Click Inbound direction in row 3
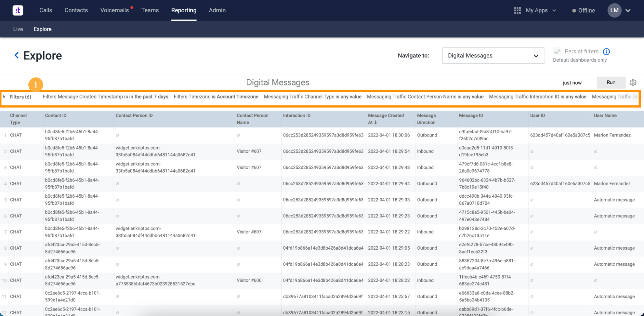644x316 pixels. click(x=425, y=167)
